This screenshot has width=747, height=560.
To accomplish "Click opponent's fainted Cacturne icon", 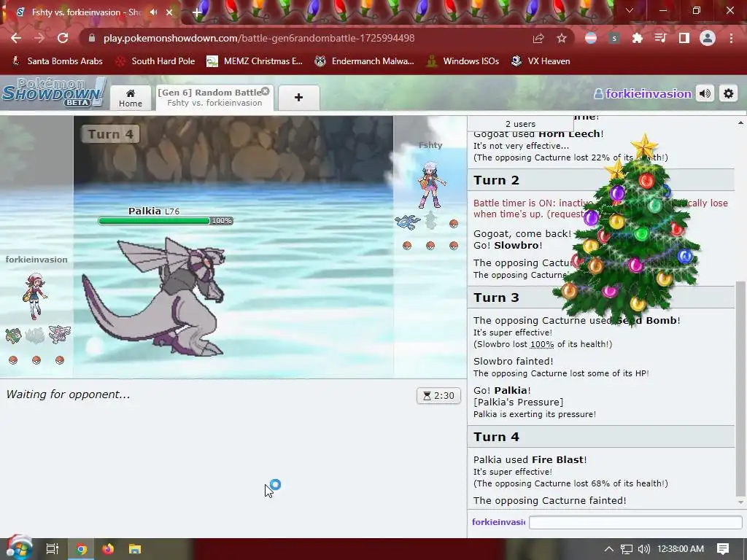I will 430,220.
